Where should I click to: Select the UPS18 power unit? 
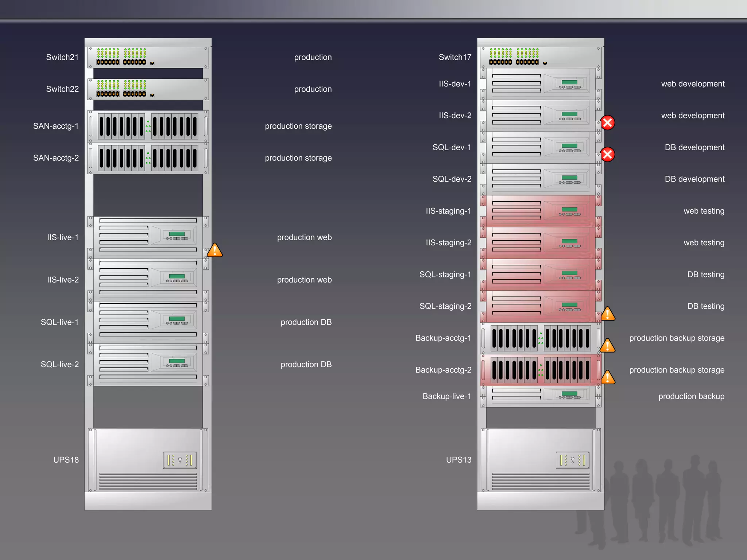click(148, 460)
